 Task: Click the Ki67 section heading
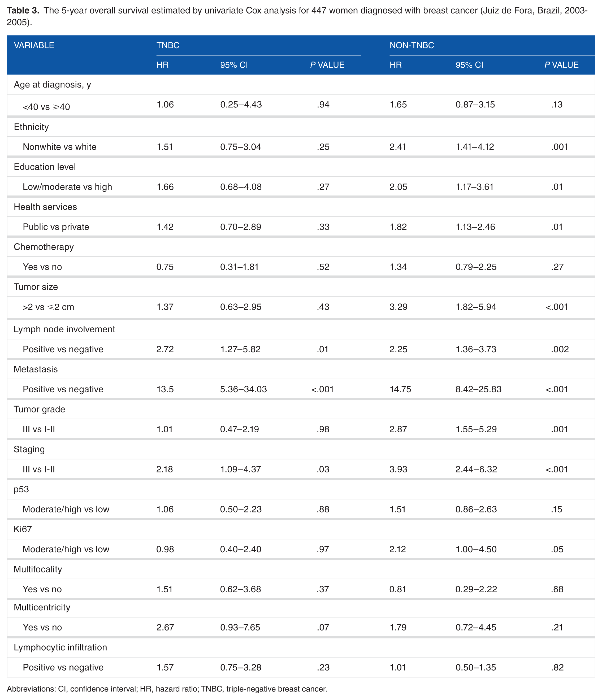coord(23,529)
